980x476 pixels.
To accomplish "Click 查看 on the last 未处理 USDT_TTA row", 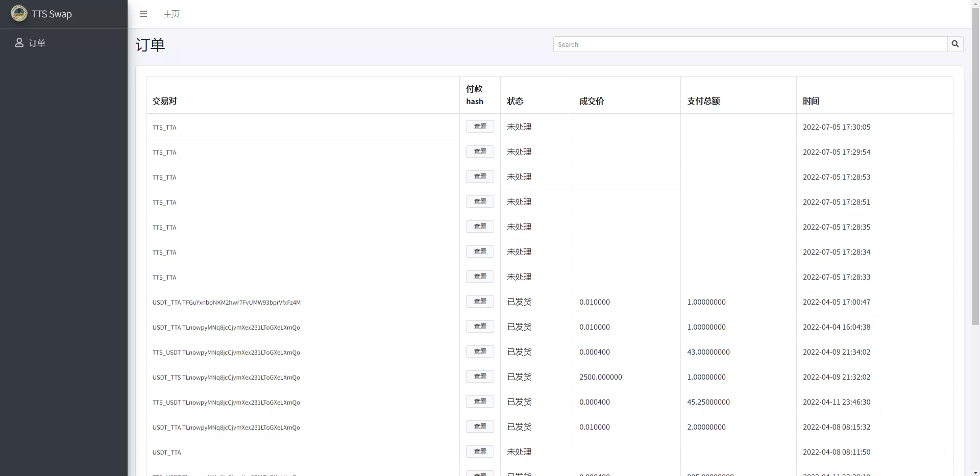I will click(479, 452).
